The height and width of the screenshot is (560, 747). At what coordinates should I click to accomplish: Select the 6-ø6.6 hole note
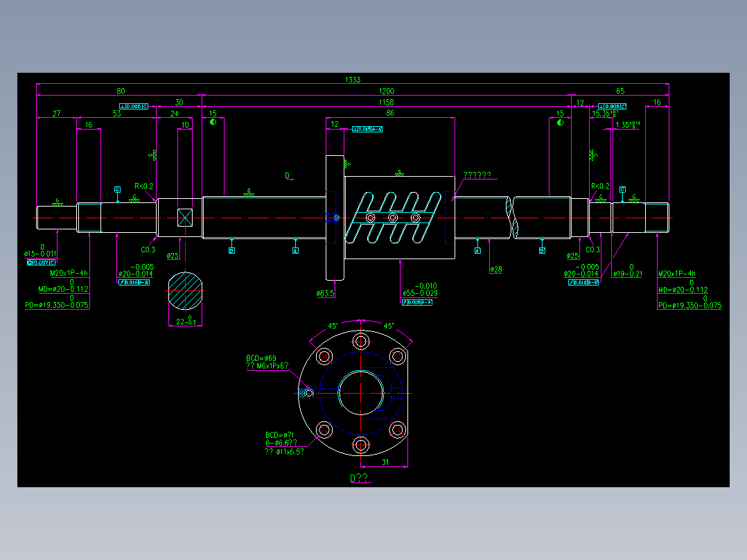click(x=281, y=443)
